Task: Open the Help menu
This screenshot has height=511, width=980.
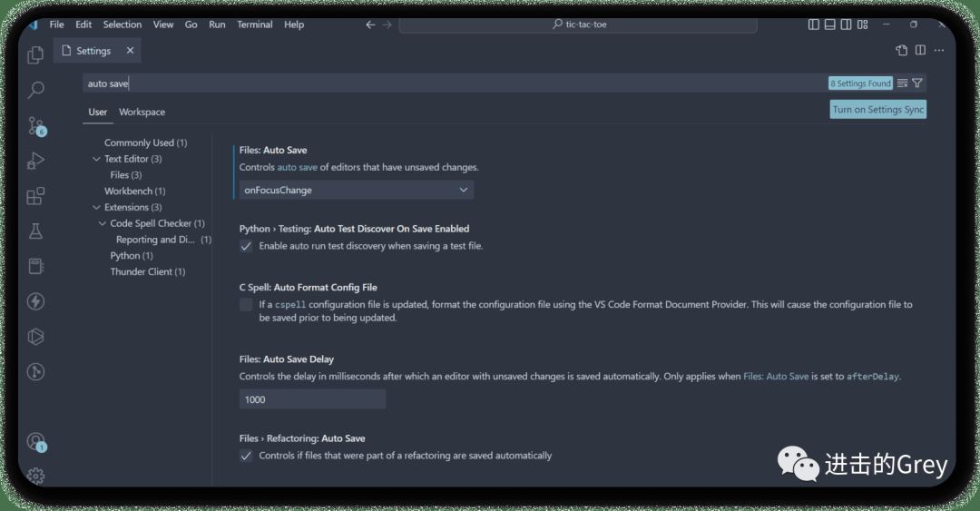Action: (294, 25)
